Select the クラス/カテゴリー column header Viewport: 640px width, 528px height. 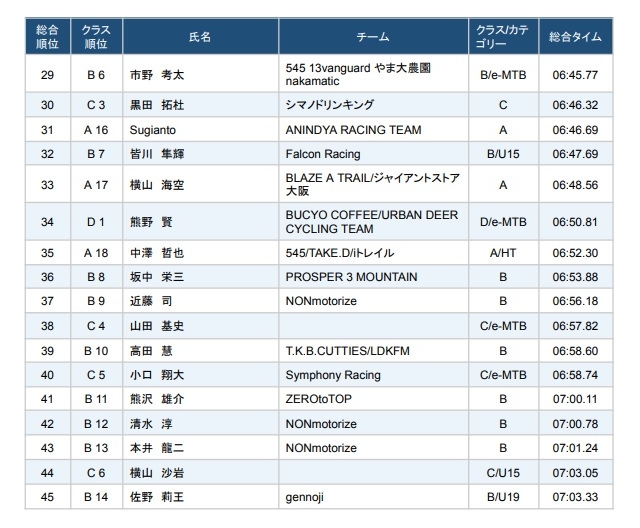click(x=503, y=37)
